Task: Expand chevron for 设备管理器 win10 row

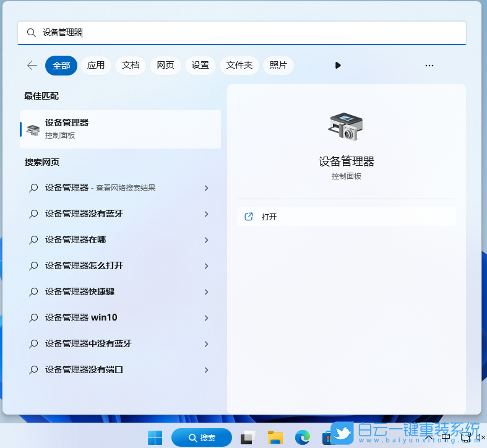Action: tap(206, 318)
